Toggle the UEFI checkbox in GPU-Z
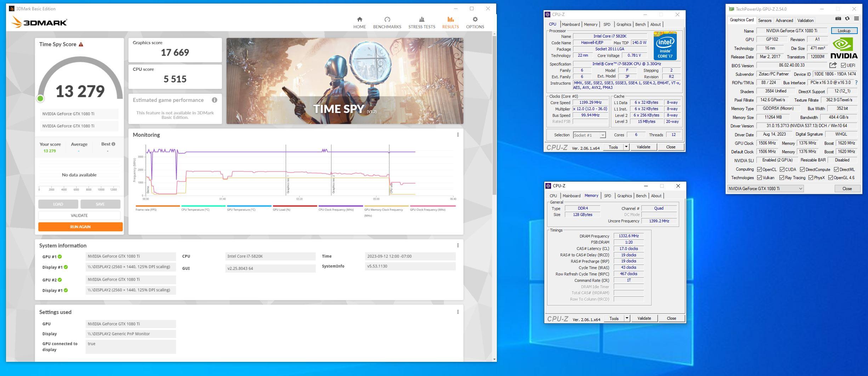Image resolution: width=868 pixels, height=376 pixels. point(843,65)
